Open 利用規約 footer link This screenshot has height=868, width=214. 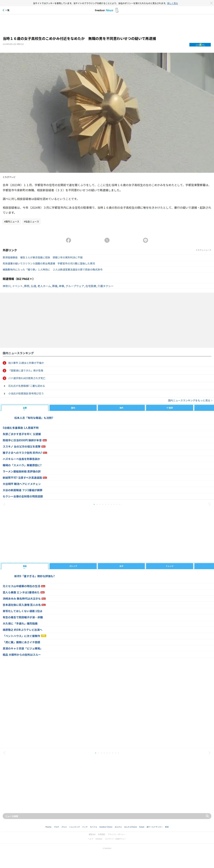click(x=102, y=834)
